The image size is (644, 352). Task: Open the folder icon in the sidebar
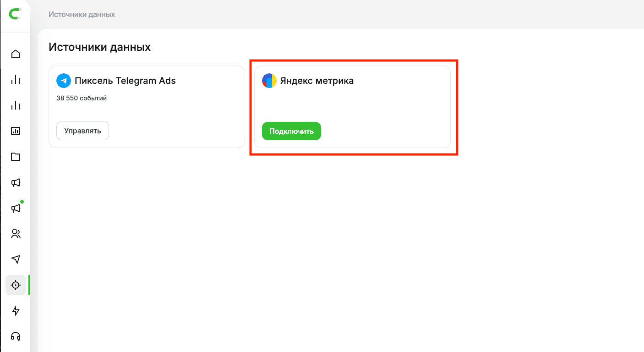coord(16,157)
